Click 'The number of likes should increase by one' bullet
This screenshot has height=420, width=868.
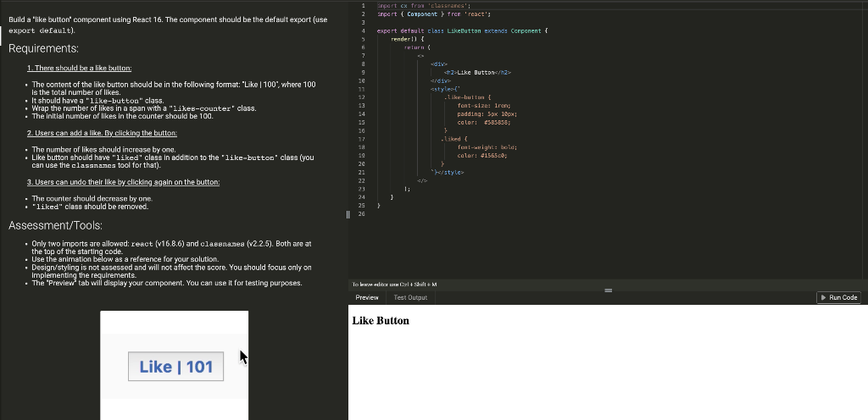pyautogui.click(x=103, y=150)
